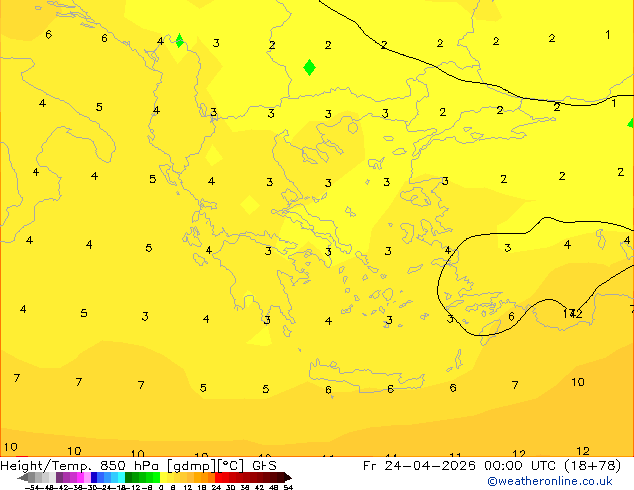634x490 pixels.
Task: Pick the dark blue swatch in the temperature legend
Action: click(x=94, y=477)
